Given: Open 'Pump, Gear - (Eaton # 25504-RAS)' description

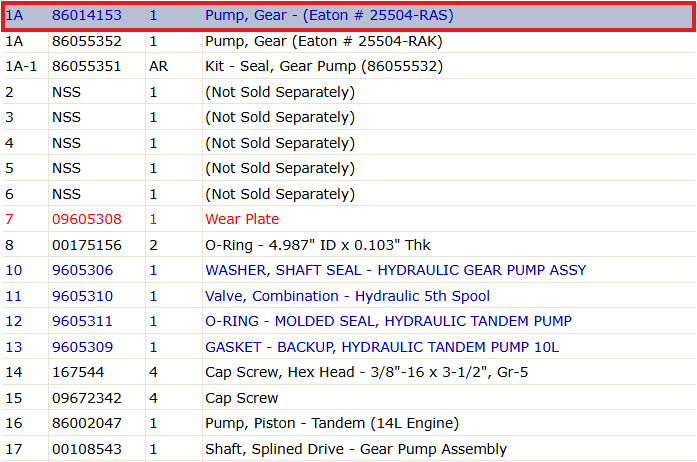Looking at the screenshot, I should pos(329,16).
